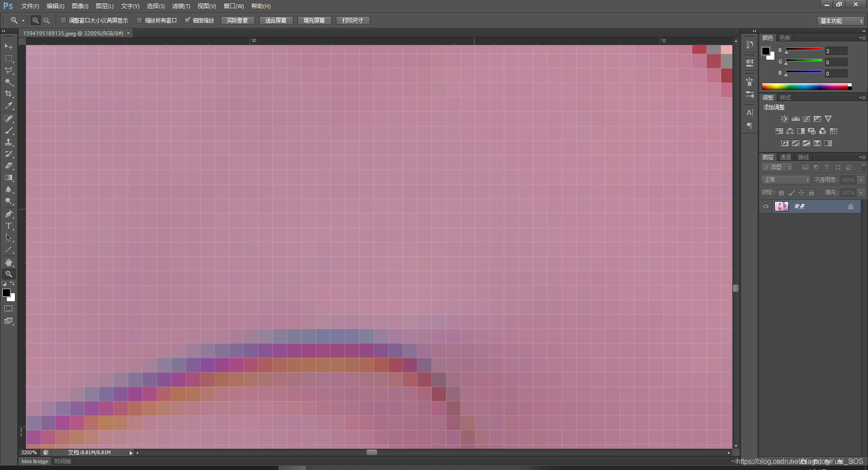The height and width of the screenshot is (470, 868).
Task: Click the Zoom In mode icon
Action: click(36, 20)
